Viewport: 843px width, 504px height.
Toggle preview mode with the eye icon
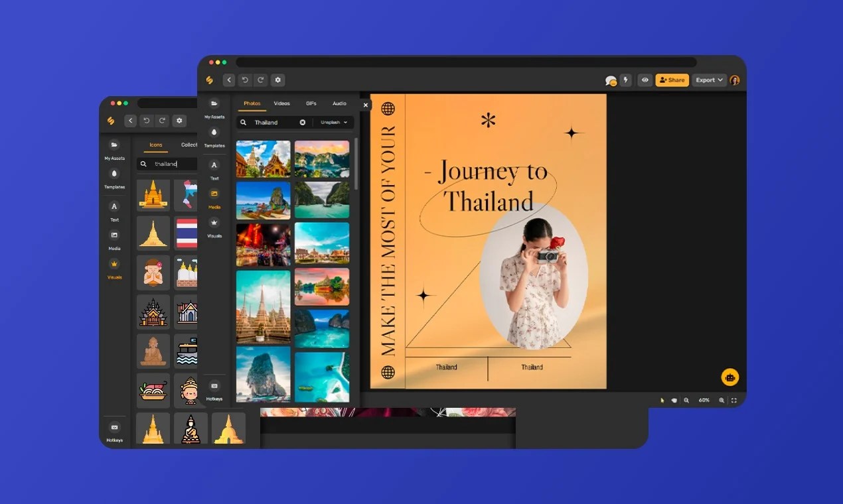point(645,80)
